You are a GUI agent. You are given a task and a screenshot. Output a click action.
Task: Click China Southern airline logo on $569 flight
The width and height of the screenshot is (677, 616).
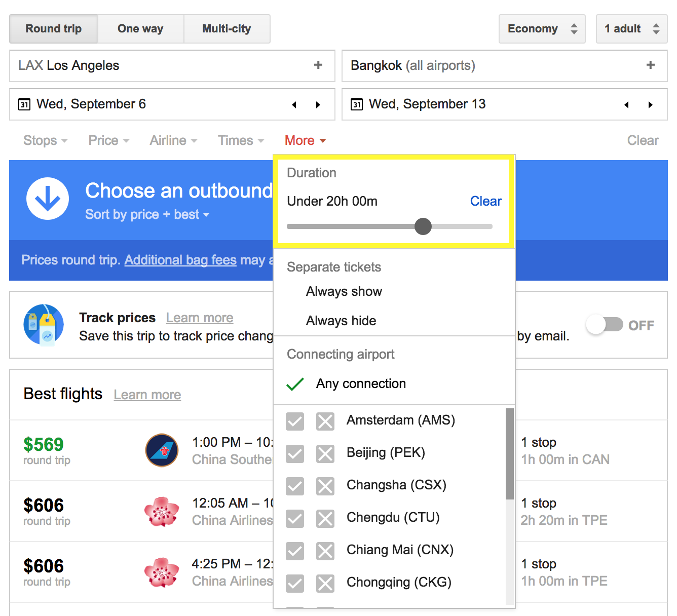coord(162,450)
